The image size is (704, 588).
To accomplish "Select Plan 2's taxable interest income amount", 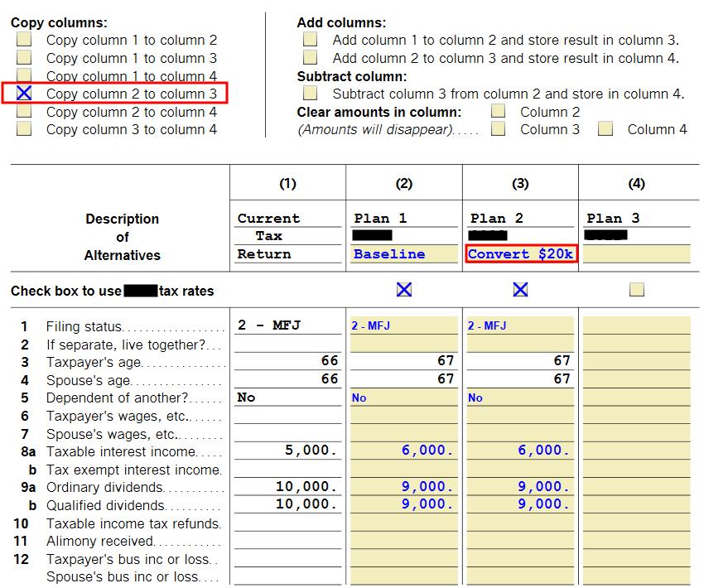I will pos(520,453).
